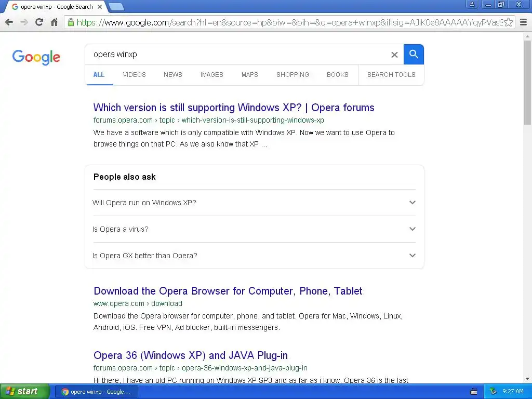This screenshot has height=399, width=532.
Task: Click the "People also ask" heading
Action: click(125, 177)
